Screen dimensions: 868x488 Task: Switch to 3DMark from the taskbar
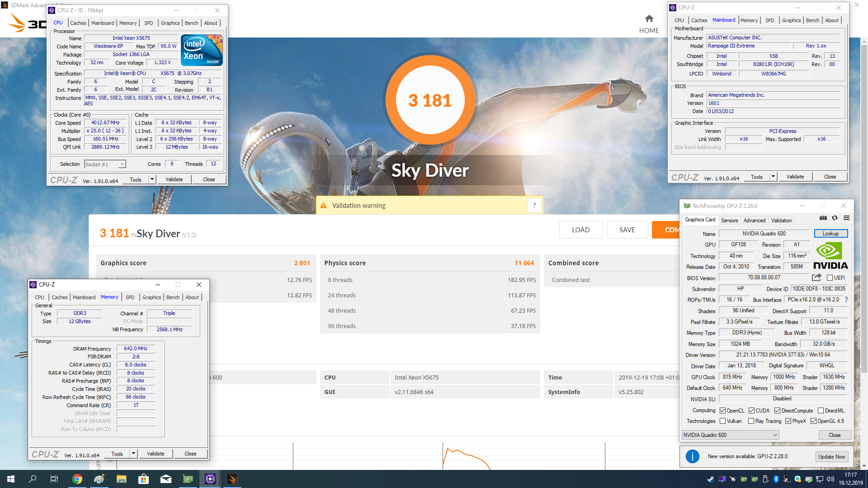coord(232,479)
